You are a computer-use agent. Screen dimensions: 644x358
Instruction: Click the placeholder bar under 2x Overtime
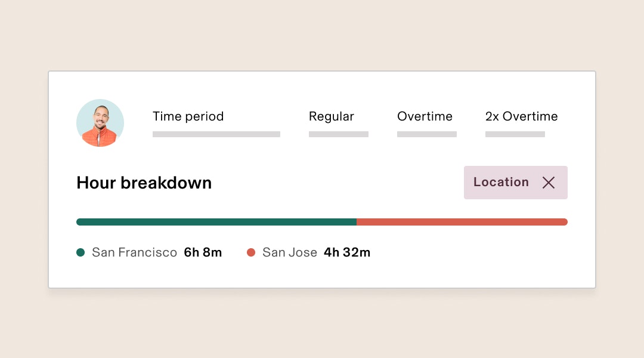515,134
